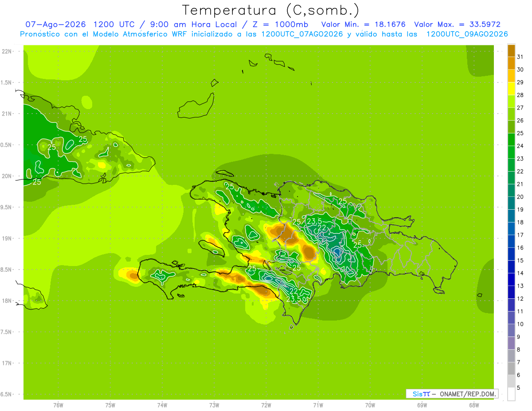Click the '18N' latitude axis label
The width and height of the screenshot is (532, 411).
click(7, 301)
